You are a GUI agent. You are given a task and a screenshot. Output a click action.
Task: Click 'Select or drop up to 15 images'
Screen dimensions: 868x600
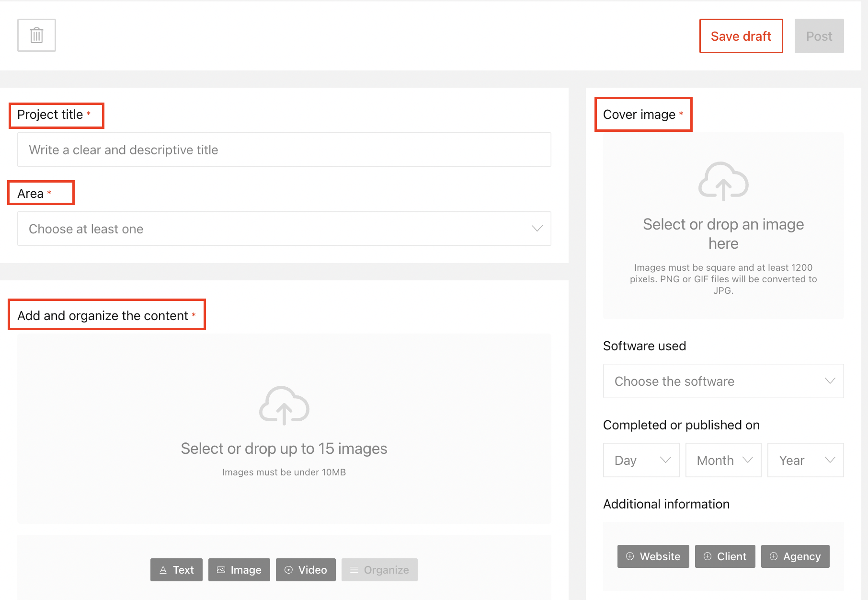click(x=284, y=449)
